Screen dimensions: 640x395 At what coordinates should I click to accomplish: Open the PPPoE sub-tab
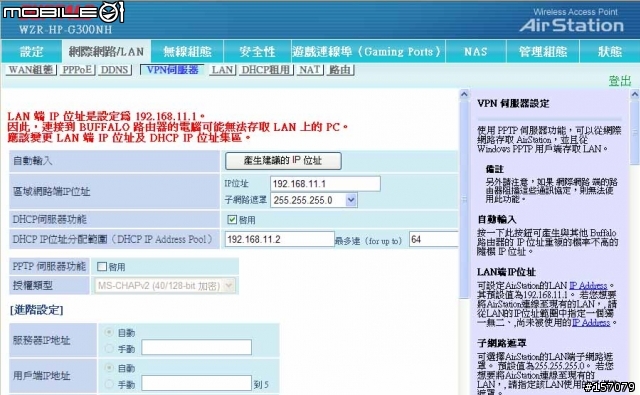click(77, 70)
